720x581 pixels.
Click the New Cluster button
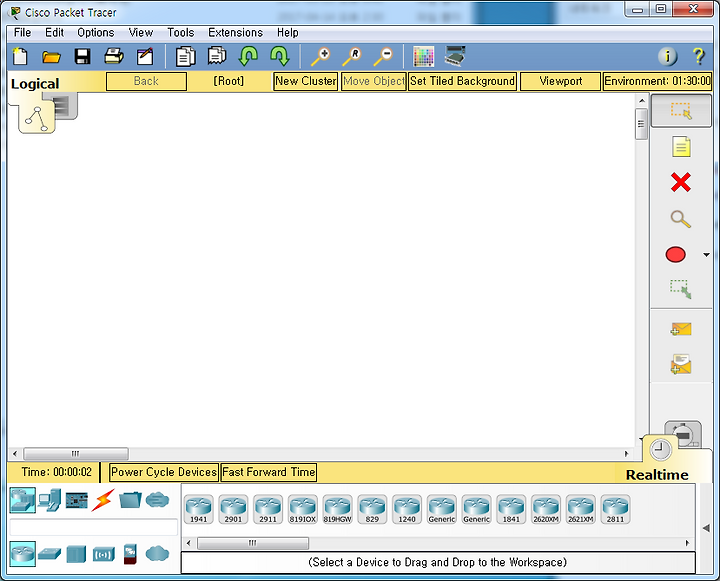(x=305, y=81)
